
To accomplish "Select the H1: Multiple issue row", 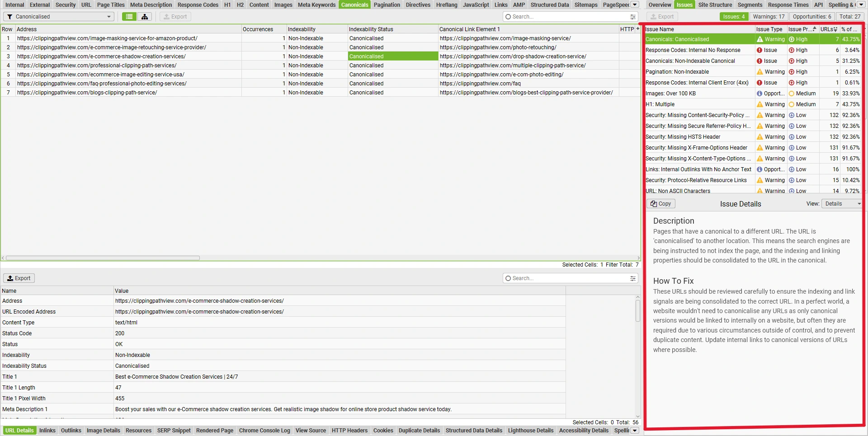I will (699, 104).
